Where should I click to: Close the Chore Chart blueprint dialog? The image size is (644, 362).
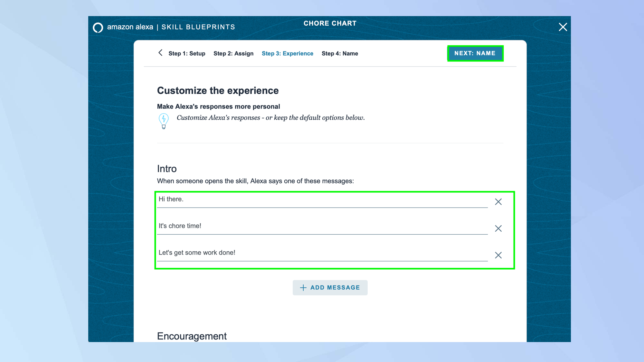tap(563, 27)
